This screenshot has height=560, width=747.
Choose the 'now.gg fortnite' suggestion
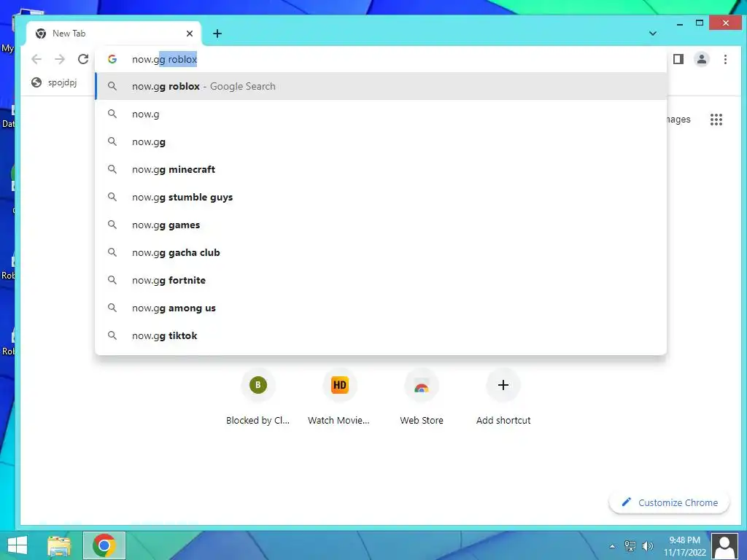point(381,280)
